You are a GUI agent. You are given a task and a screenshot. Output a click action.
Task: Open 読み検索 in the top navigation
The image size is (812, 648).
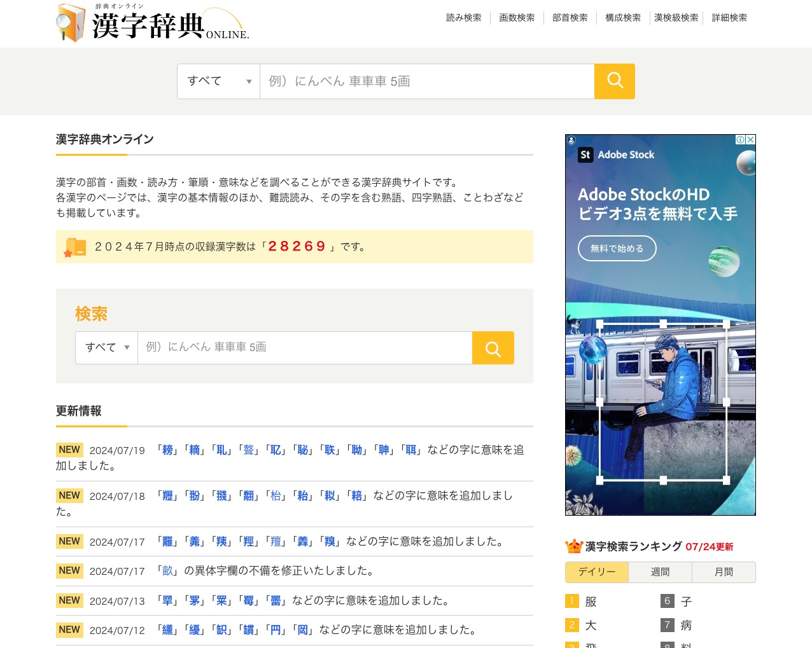[463, 18]
